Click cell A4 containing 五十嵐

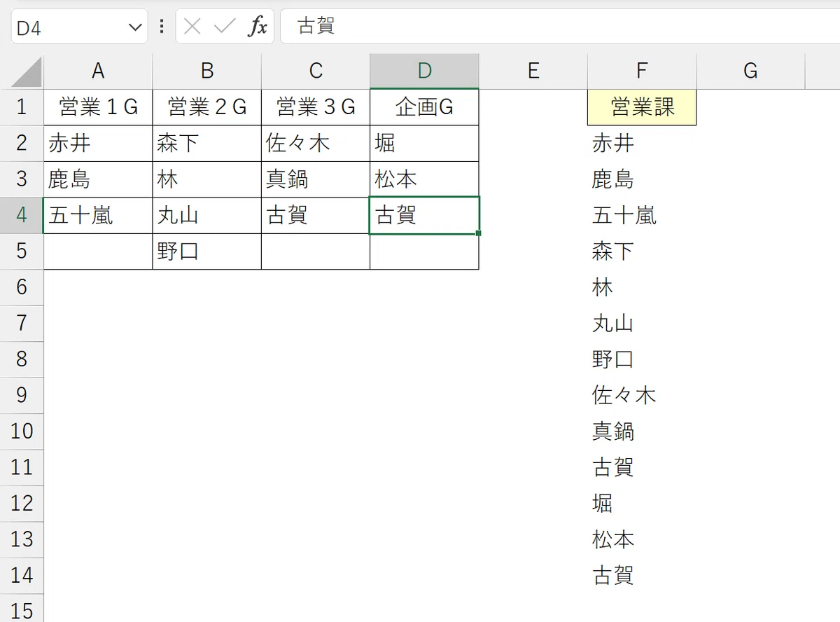click(98, 216)
